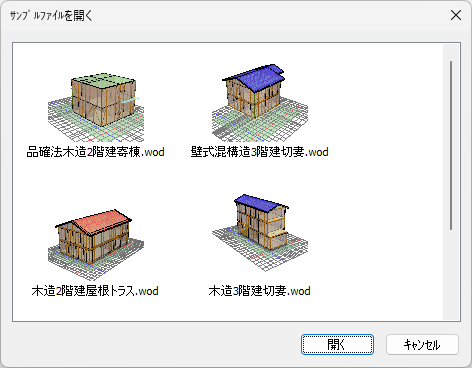Click the 開く button to open the file
472x368 pixels.
[337, 344]
